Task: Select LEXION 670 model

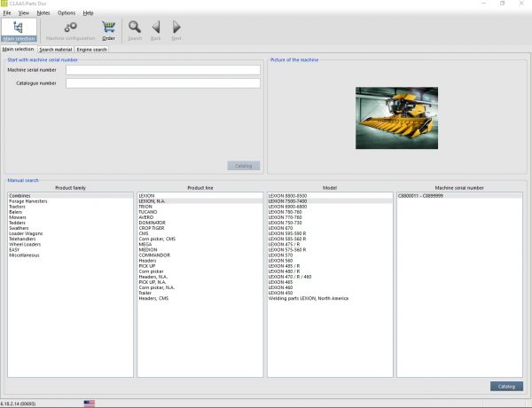Action: [330, 229]
